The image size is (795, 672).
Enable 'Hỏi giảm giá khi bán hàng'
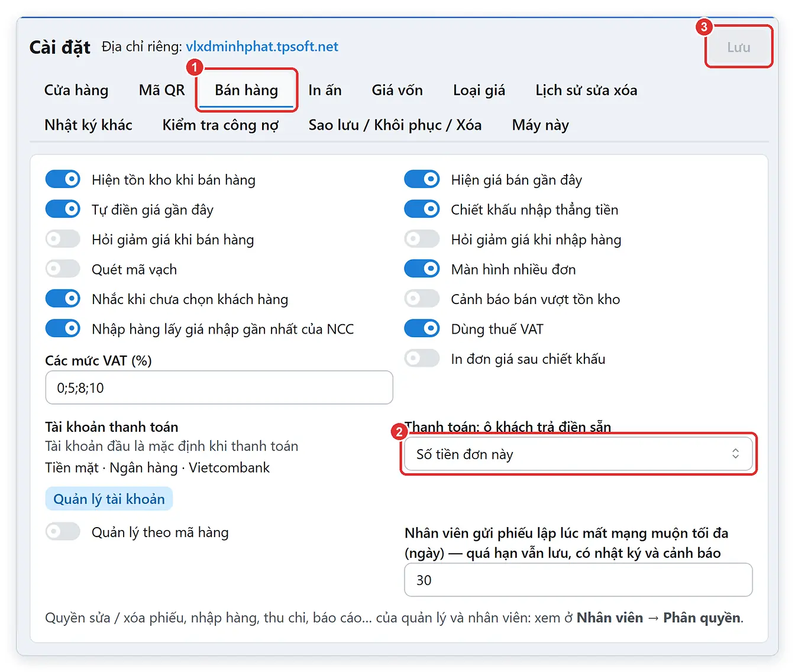pyautogui.click(x=63, y=239)
